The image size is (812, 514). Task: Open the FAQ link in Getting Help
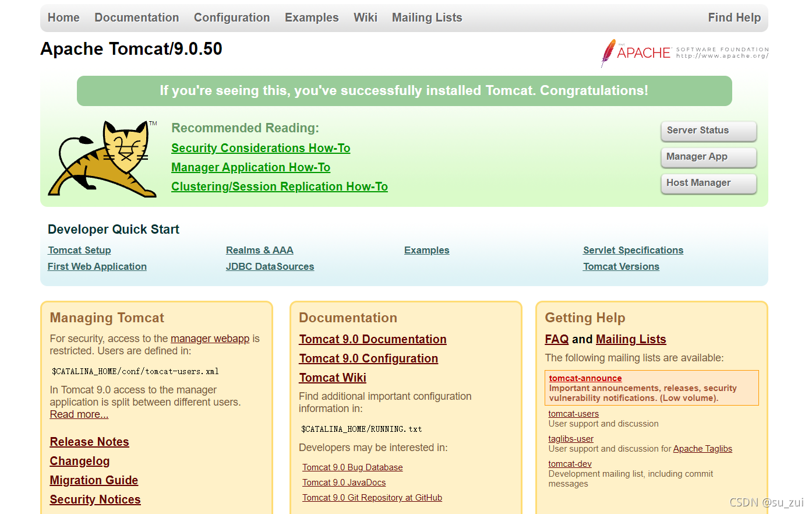click(557, 339)
